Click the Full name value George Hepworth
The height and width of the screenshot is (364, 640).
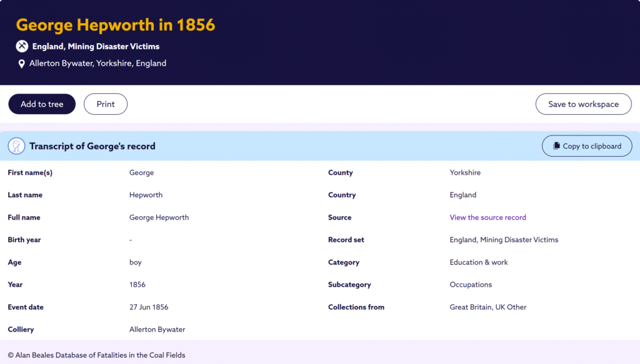159,217
